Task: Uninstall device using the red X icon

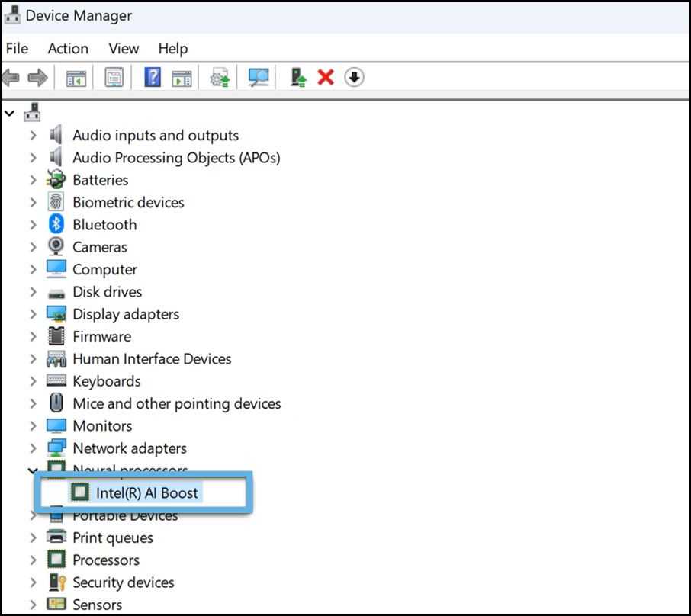Action: click(324, 76)
